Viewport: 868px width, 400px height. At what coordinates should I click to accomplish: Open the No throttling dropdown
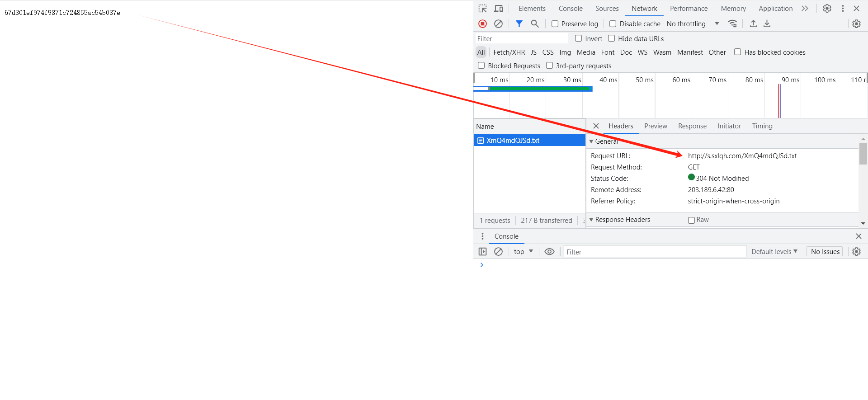[693, 24]
